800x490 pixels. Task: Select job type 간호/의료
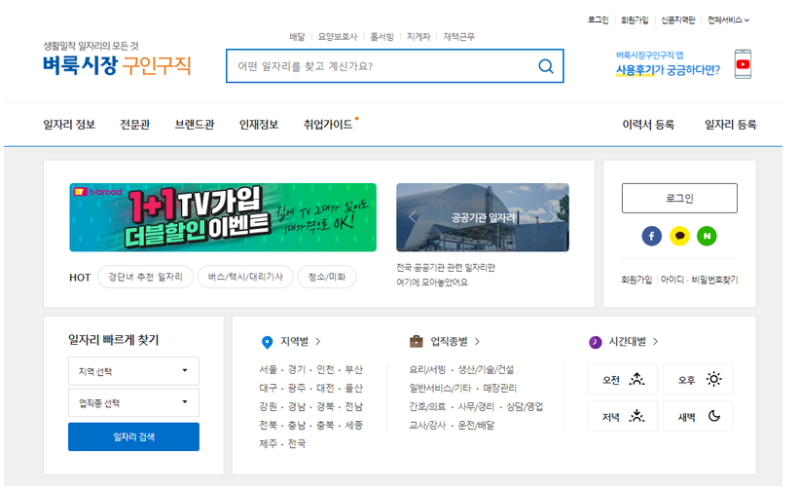pos(427,406)
